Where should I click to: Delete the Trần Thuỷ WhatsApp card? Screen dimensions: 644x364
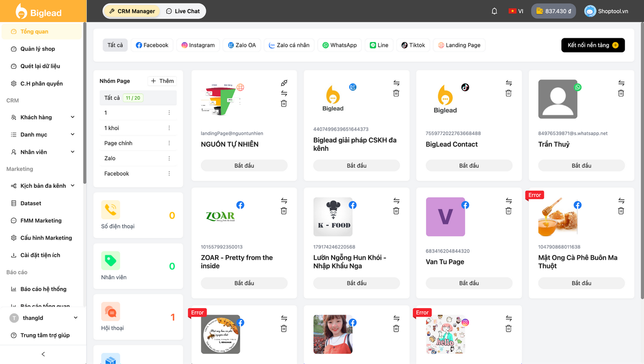[621, 93]
